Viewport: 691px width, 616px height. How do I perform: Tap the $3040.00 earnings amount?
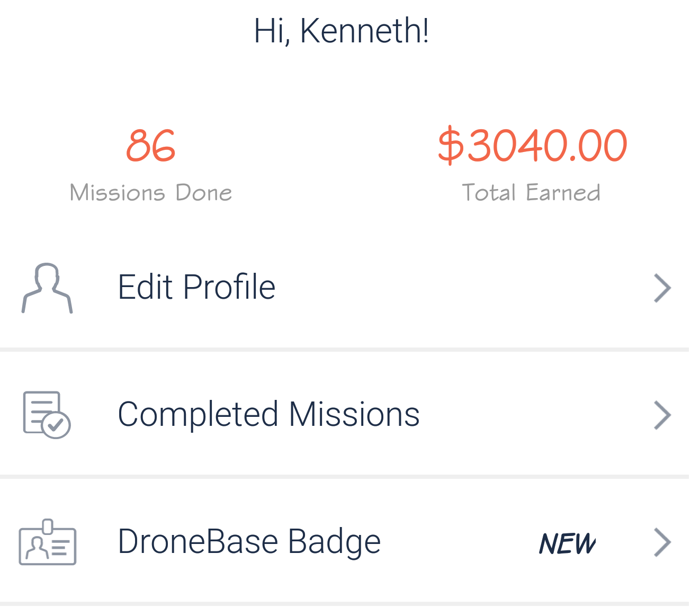click(532, 145)
